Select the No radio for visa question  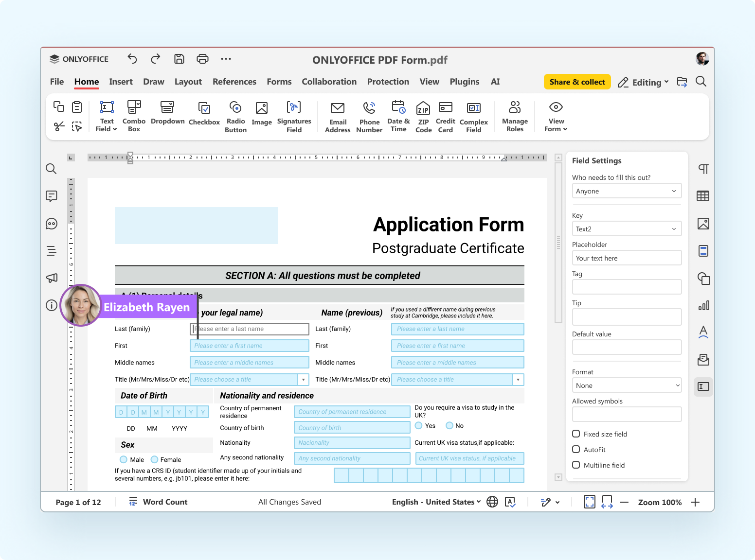tap(449, 425)
